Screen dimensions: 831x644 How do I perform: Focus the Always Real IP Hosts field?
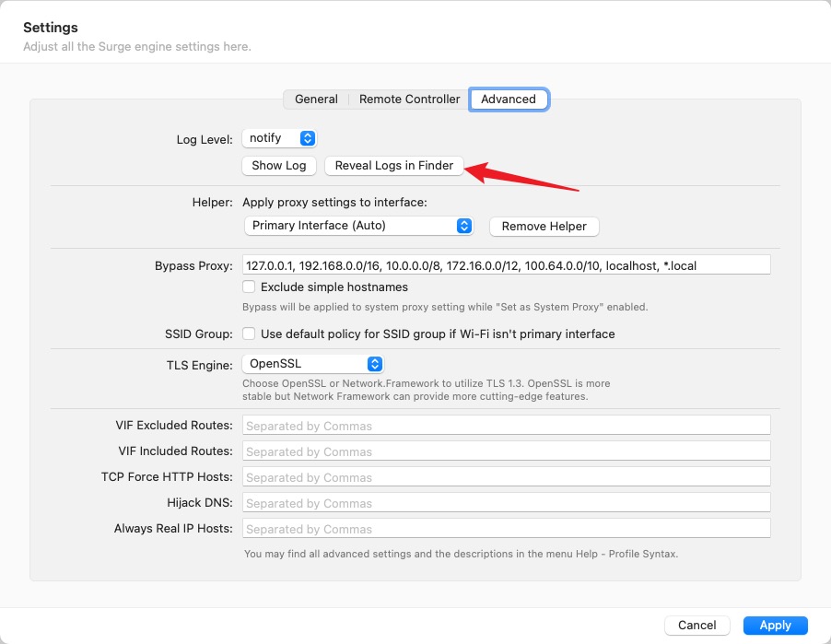[x=506, y=529]
